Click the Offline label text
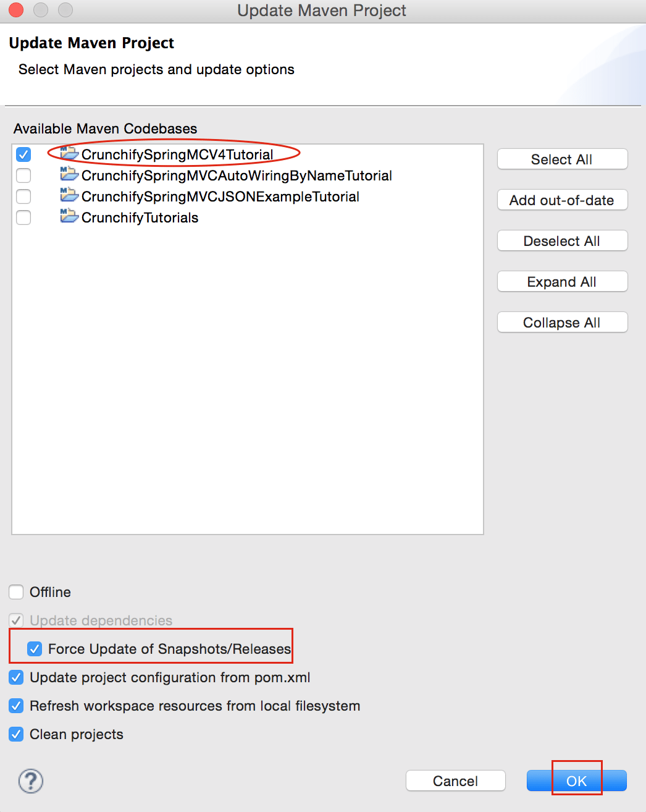 pyautogui.click(x=50, y=592)
